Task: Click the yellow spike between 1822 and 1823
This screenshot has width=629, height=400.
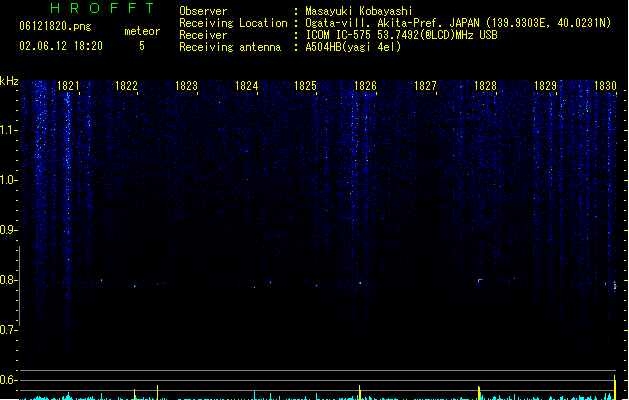Action: (157, 392)
